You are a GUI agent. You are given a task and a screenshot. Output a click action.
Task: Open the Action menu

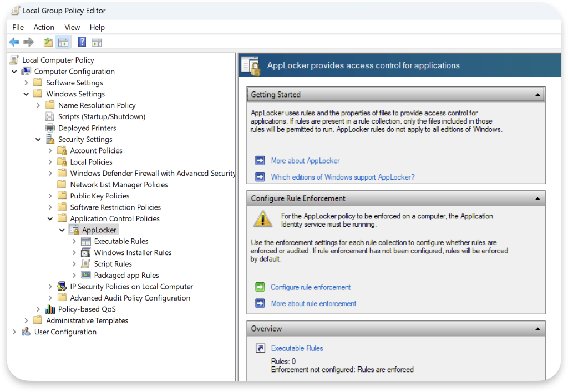coord(44,27)
